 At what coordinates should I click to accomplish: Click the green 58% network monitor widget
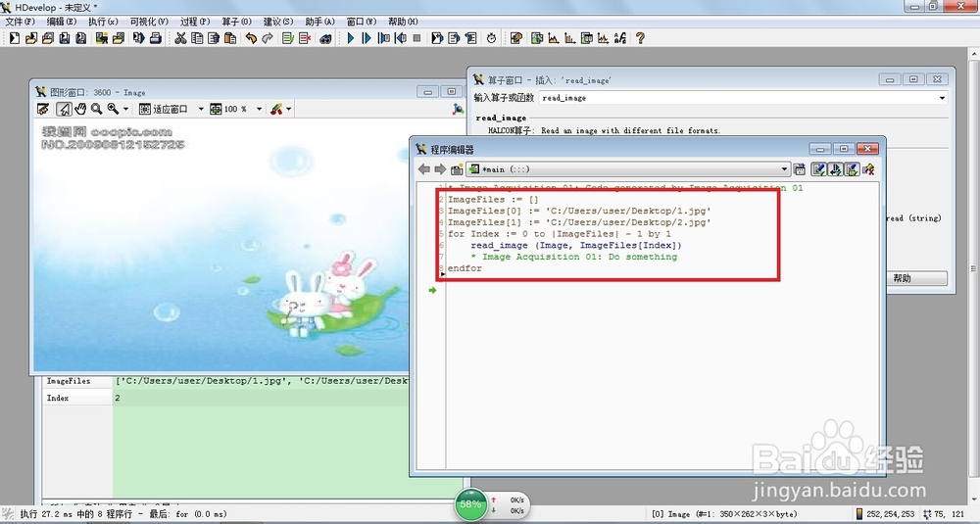(x=470, y=504)
